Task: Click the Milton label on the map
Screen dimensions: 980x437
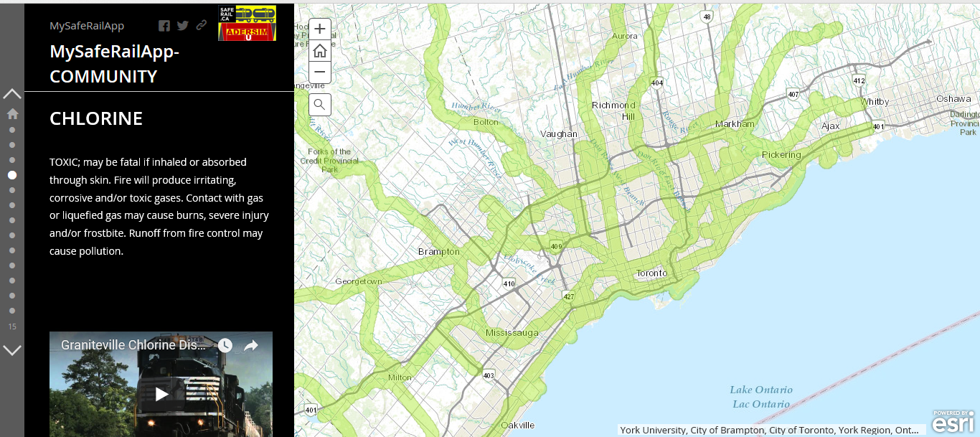Action: pos(400,377)
